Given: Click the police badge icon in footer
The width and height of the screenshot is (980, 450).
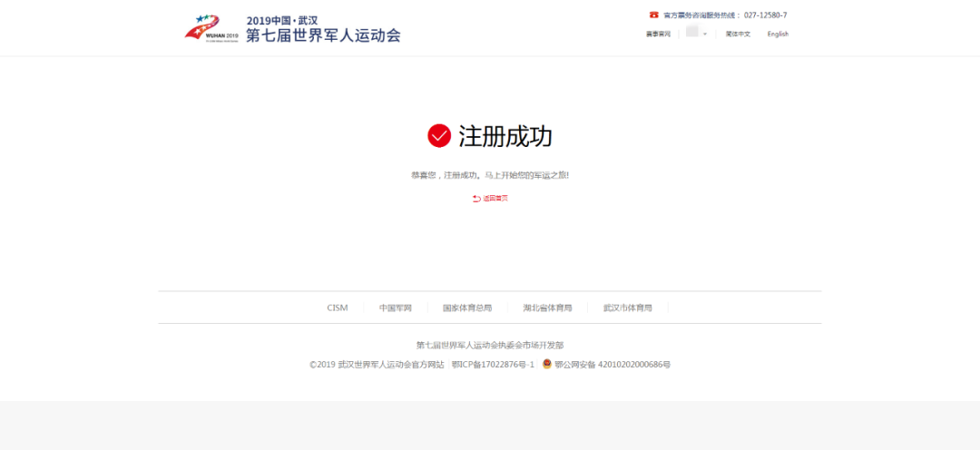Looking at the screenshot, I should coord(547,364).
